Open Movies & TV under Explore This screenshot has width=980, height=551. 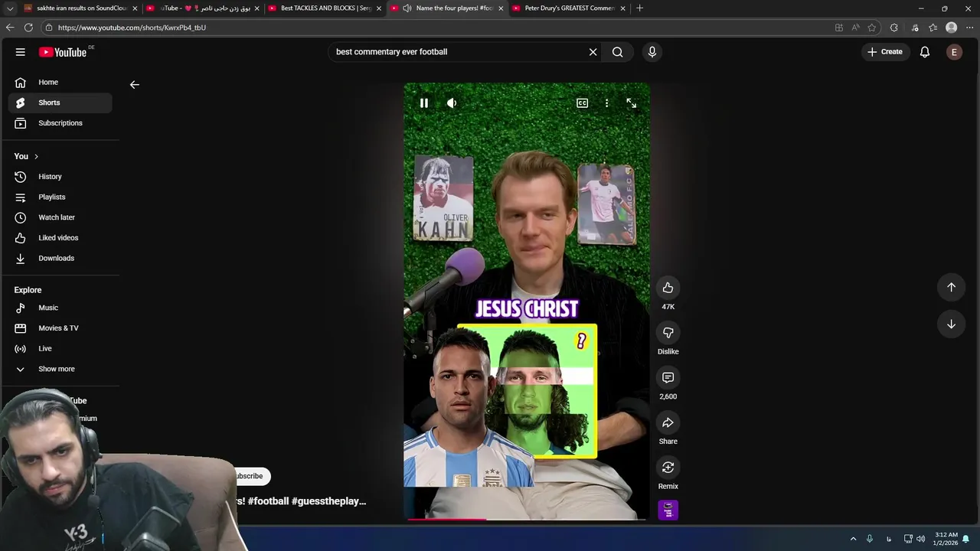[60, 328]
